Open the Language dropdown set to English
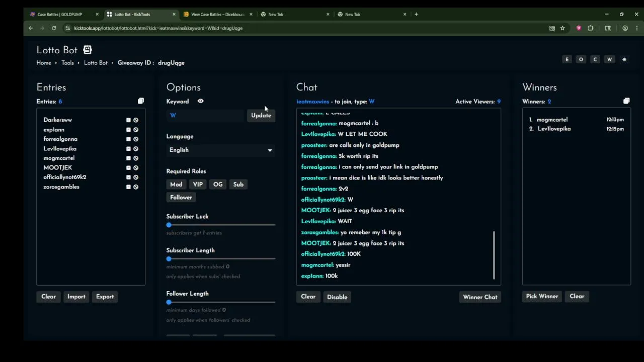The image size is (644, 362). [221, 150]
